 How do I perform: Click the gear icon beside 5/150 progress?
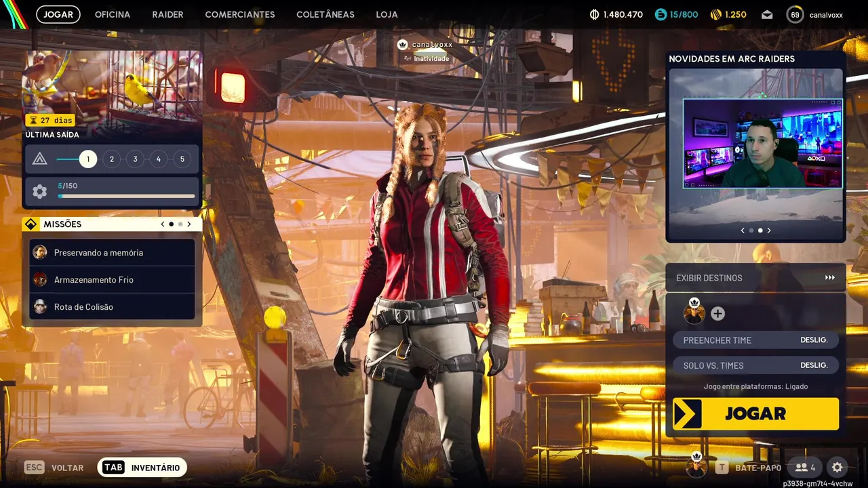pyautogui.click(x=39, y=192)
